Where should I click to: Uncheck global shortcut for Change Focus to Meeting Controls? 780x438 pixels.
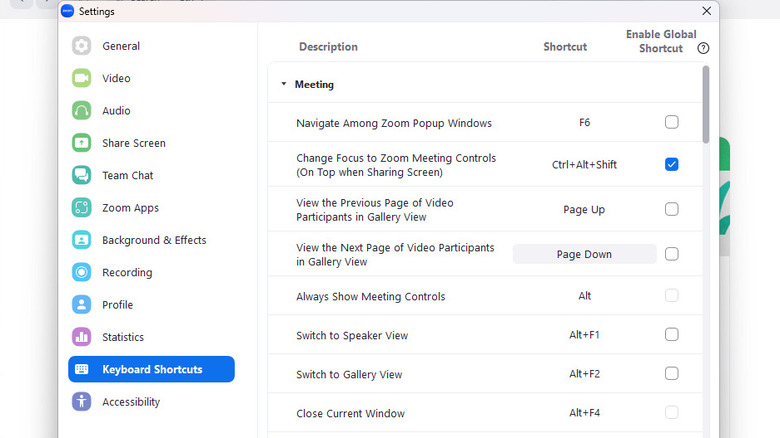point(671,164)
